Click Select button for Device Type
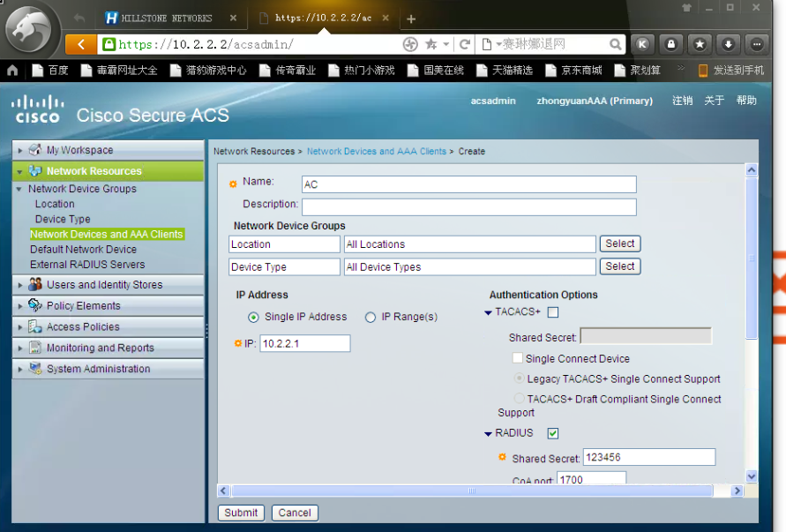This screenshot has height=532, width=786. pos(620,266)
